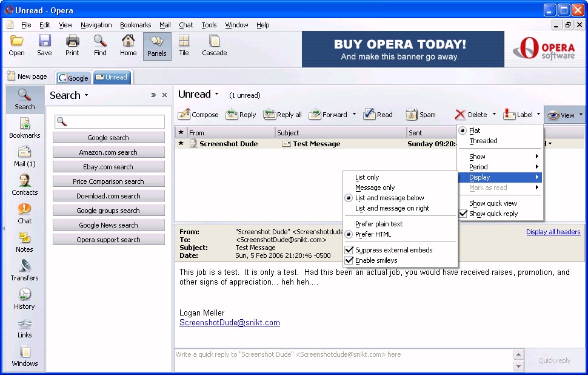
Task: Choose the Threaded view option
Action: 483,141
